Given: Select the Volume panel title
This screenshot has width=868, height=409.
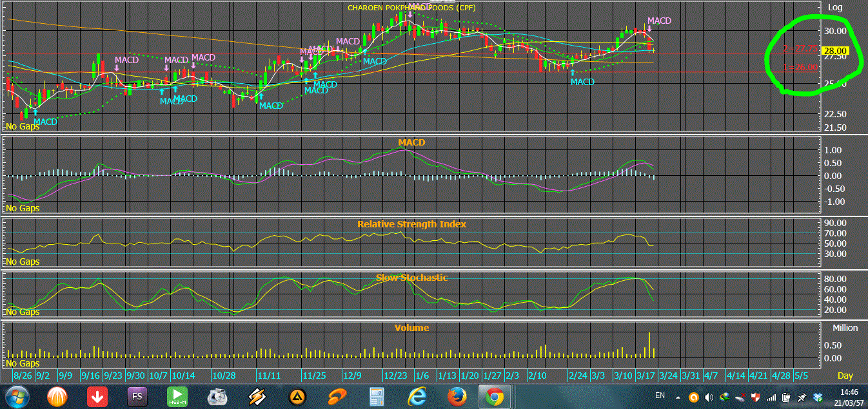Looking at the screenshot, I should [x=411, y=328].
